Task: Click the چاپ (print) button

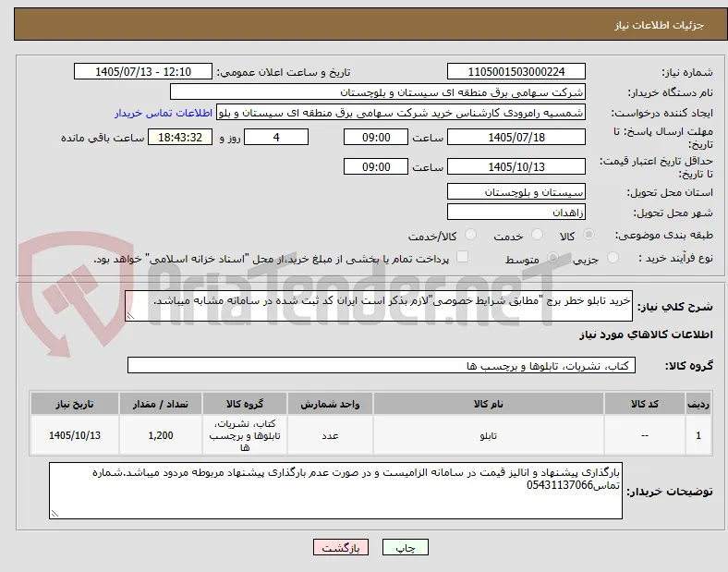Action: click(405, 548)
